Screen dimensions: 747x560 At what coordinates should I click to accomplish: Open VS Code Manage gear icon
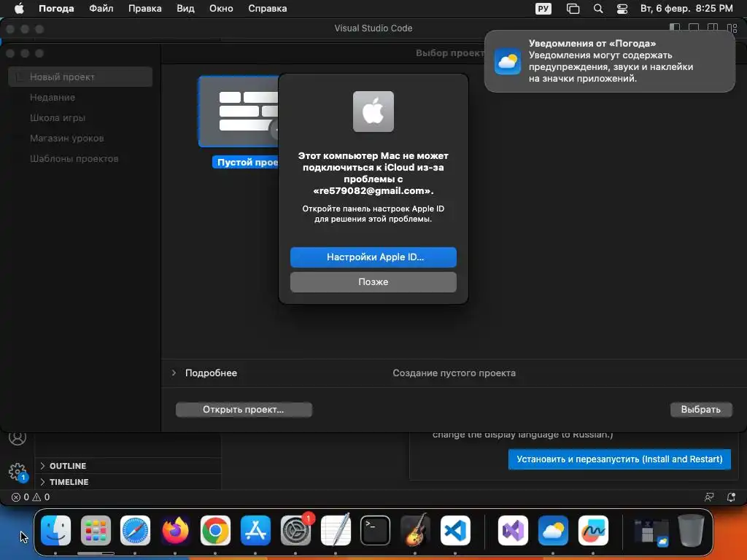pyautogui.click(x=18, y=472)
